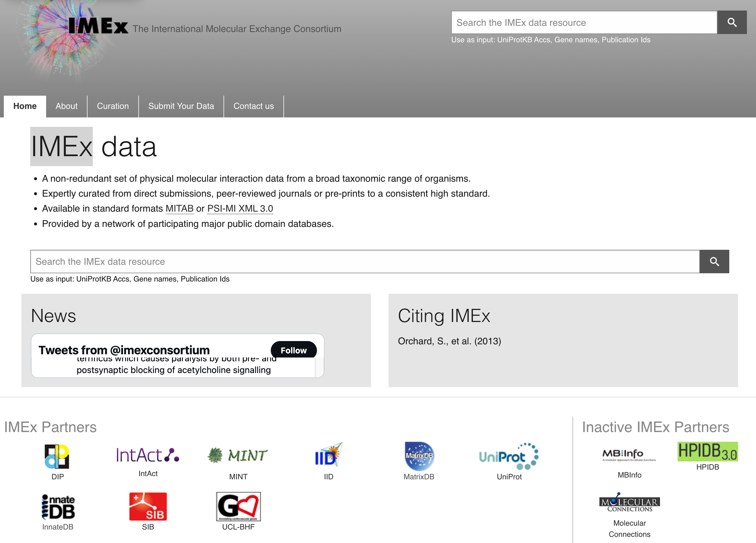Click the UniProt text label

509,477
